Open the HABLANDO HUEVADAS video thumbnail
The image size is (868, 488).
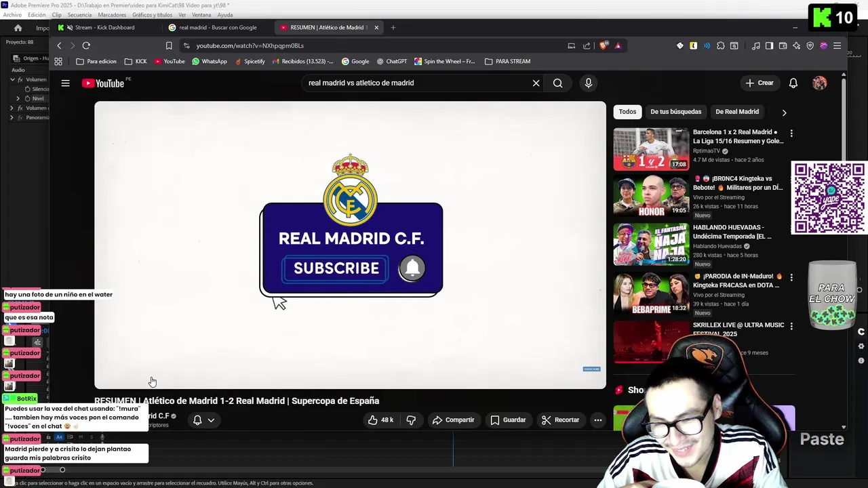click(x=651, y=245)
